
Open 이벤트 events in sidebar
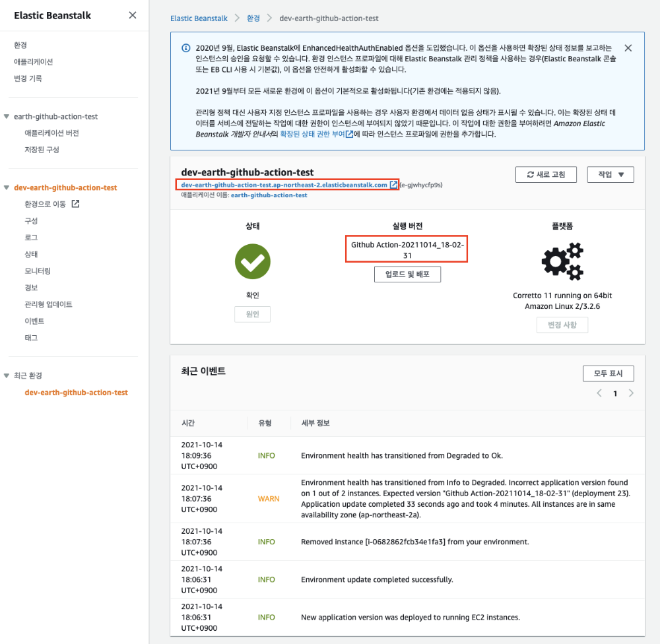point(34,321)
